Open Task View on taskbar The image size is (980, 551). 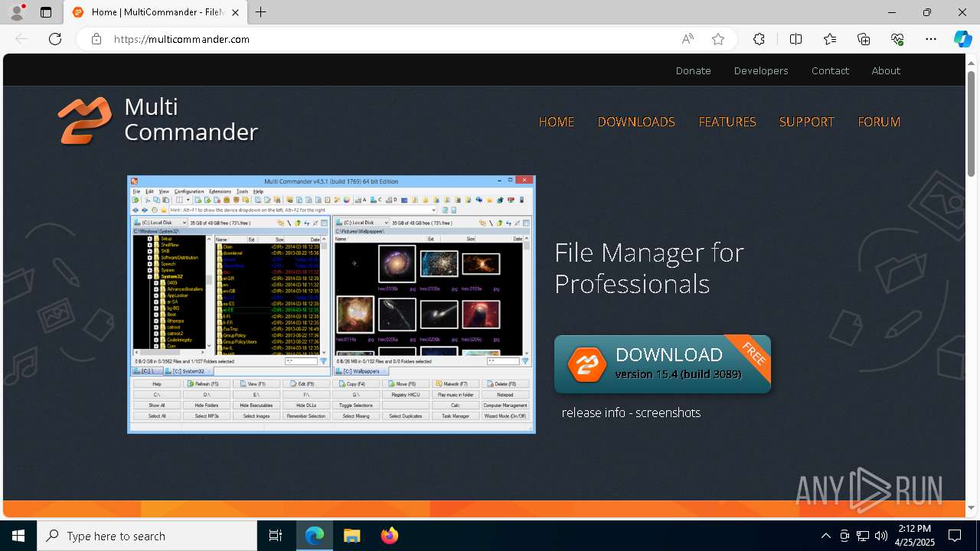tap(276, 536)
